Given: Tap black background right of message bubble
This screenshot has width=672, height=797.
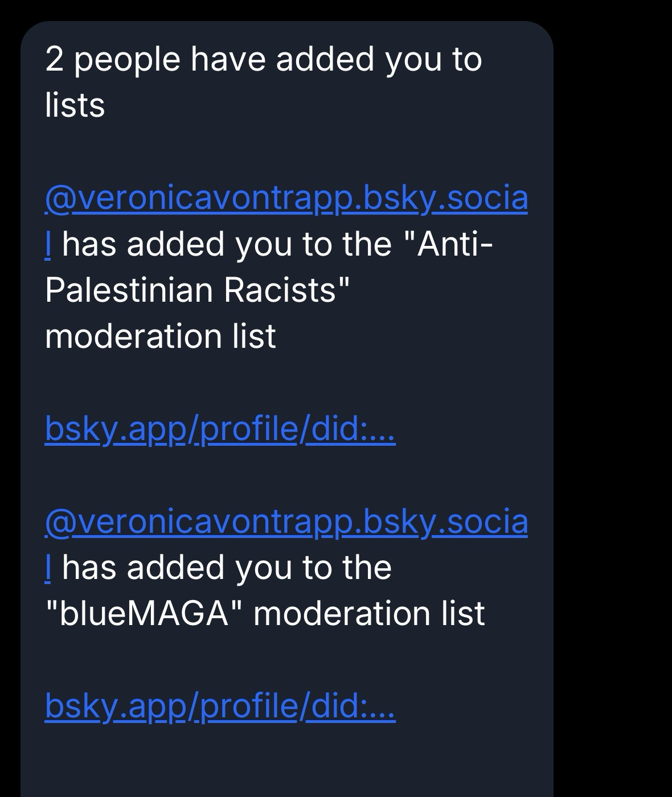Looking at the screenshot, I should pos(613,398).
